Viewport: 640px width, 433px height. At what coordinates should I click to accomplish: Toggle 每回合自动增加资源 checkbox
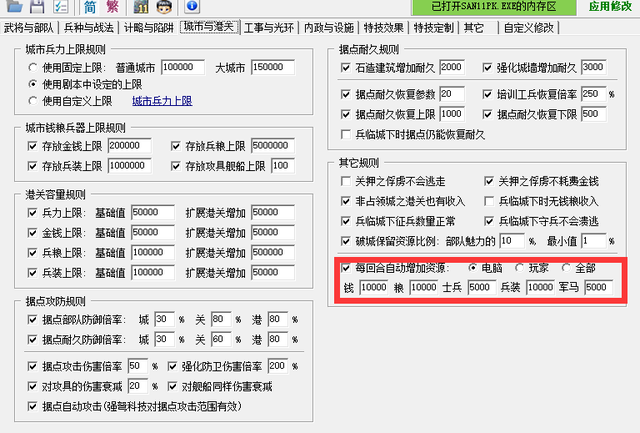345,268
